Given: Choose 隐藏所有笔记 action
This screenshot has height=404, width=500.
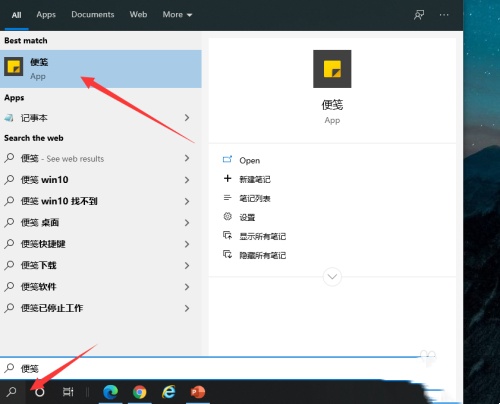Looking at the screenshot, I should point(263,255).
